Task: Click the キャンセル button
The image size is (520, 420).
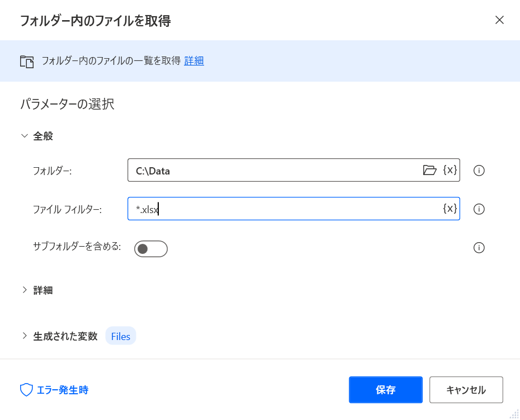Action: pos(466,390)
